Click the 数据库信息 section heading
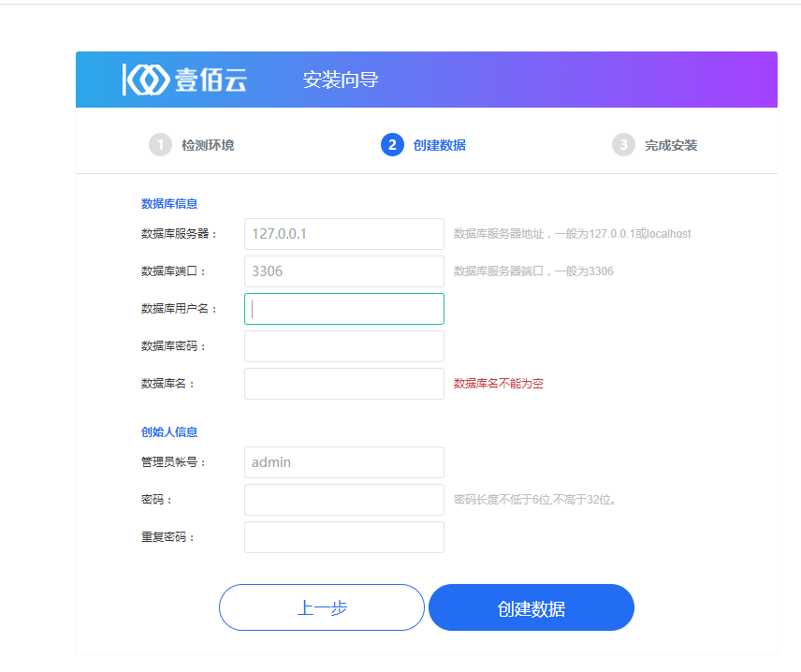801x672 pixels. point(169,204)
